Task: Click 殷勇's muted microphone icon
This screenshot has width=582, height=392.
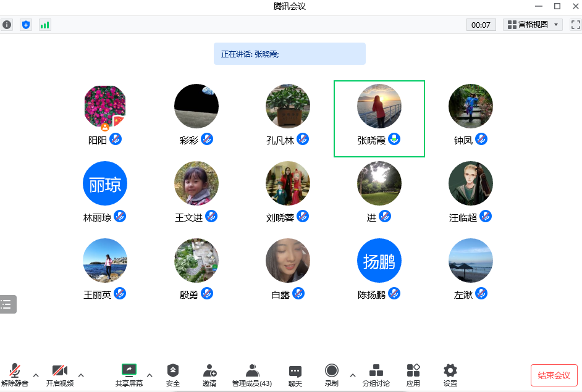Action: [x=207, y=293]
